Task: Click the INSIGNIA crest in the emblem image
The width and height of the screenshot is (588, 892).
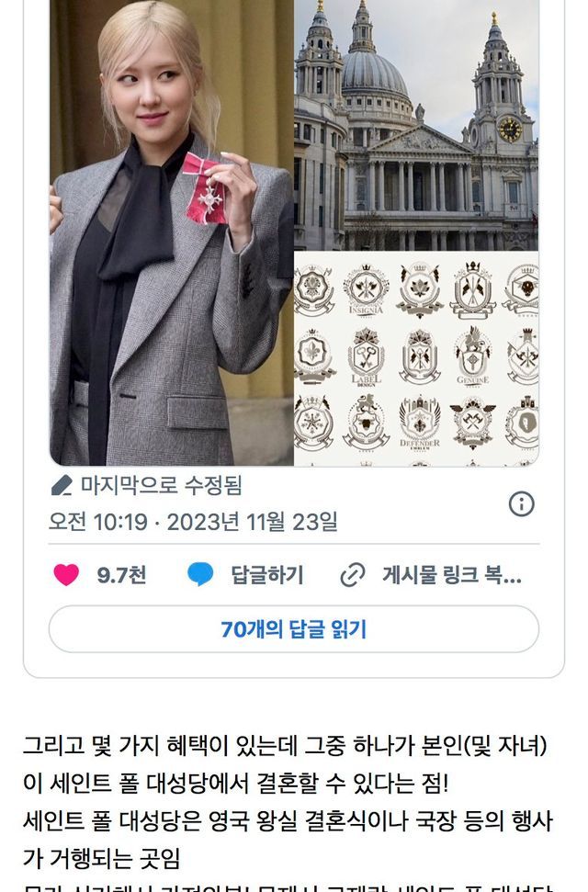Action: point(366,290)
